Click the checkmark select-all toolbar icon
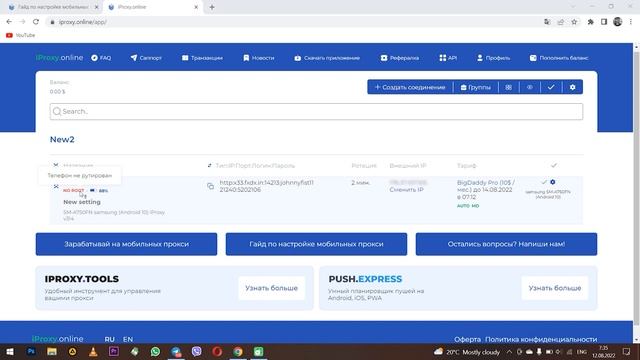 (x=551, y=87)
